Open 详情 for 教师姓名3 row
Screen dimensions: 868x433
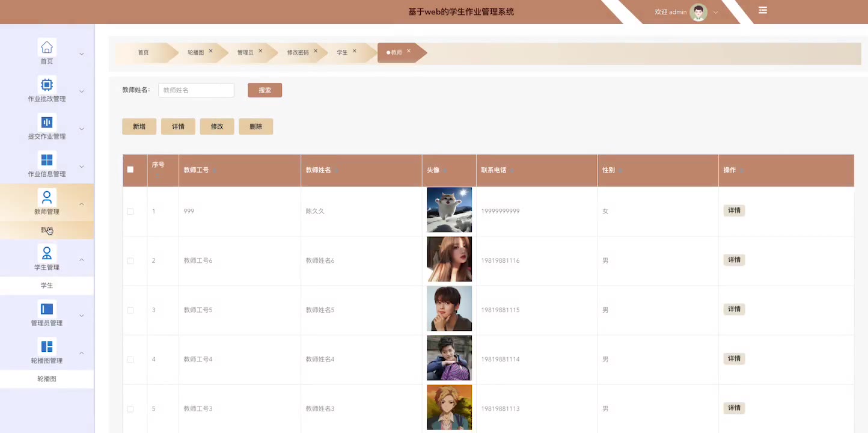734,408
